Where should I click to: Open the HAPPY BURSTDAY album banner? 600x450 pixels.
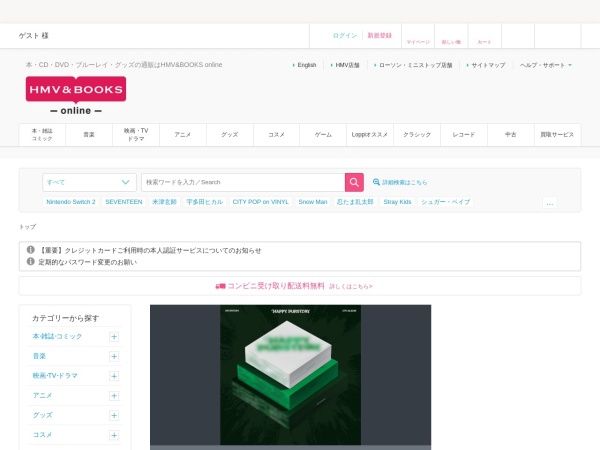click(290, 375)
